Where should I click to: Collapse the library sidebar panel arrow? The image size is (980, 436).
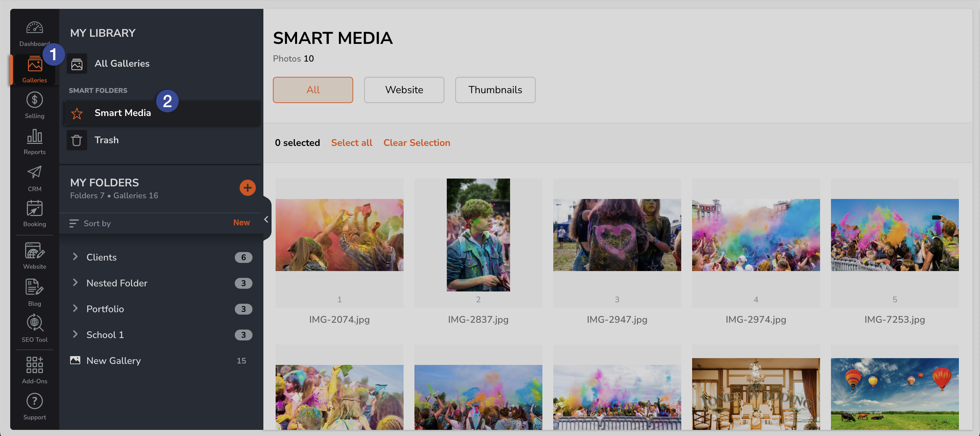click(x=266, y=219)
